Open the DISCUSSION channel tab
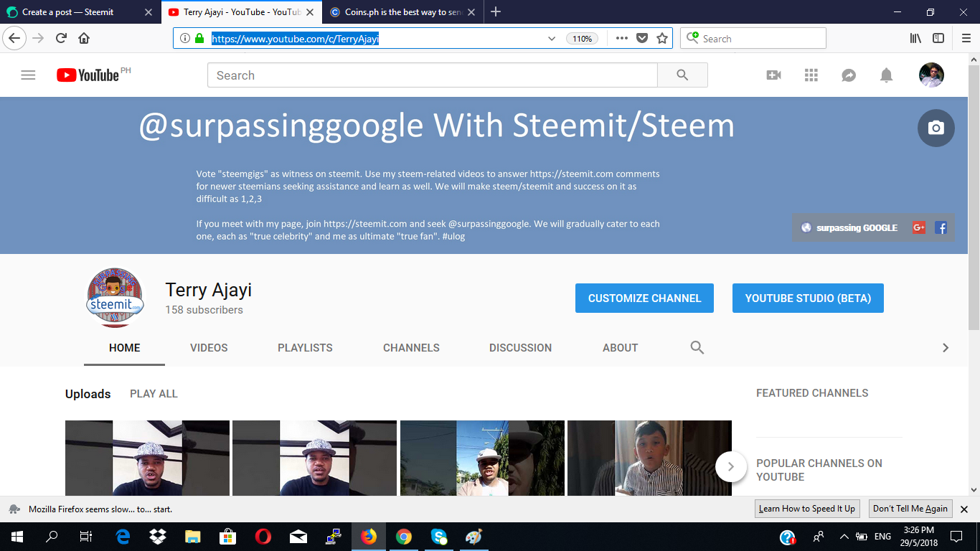Image resolution: width=980 pixels, height=551 pixels. (520, 347)
